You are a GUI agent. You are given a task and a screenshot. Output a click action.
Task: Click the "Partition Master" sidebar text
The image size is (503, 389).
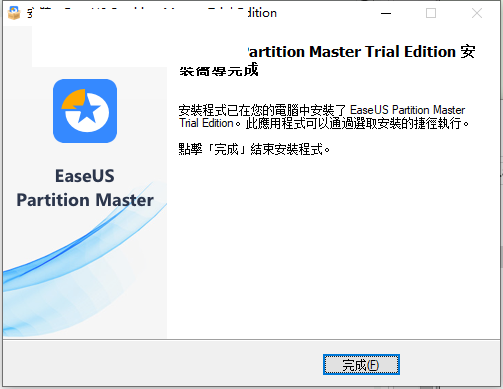coord(85,200)
